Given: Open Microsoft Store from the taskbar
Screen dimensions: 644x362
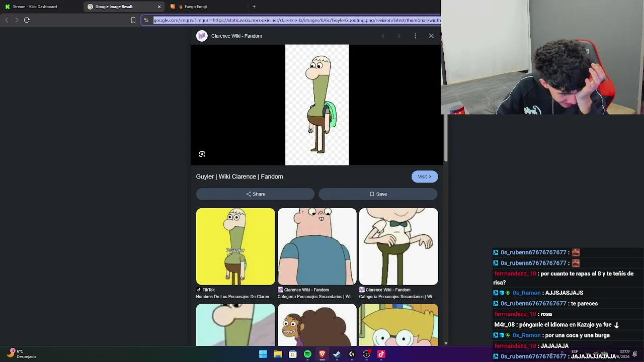Looking at the screenshot, I should coord(292,354).
